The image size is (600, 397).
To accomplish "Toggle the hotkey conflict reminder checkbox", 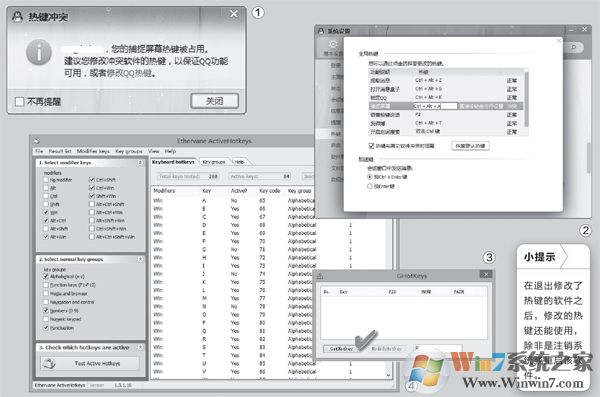I will (371, 146).
